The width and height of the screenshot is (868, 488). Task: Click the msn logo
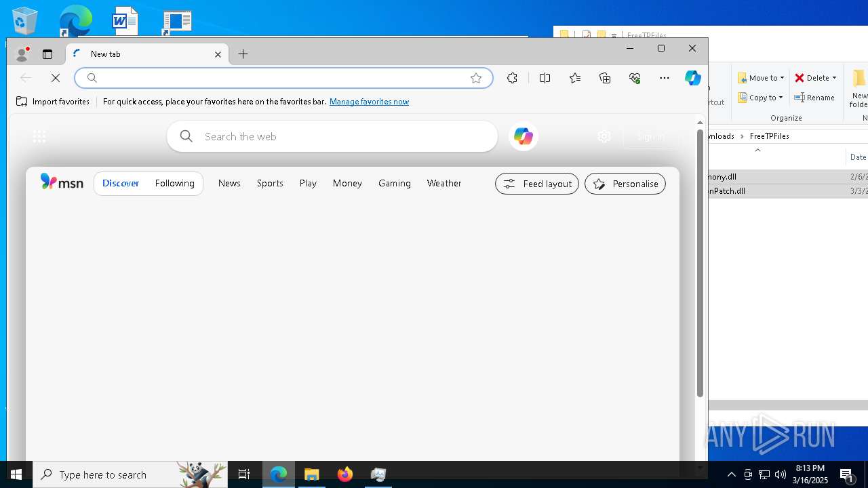pos(62,182)
